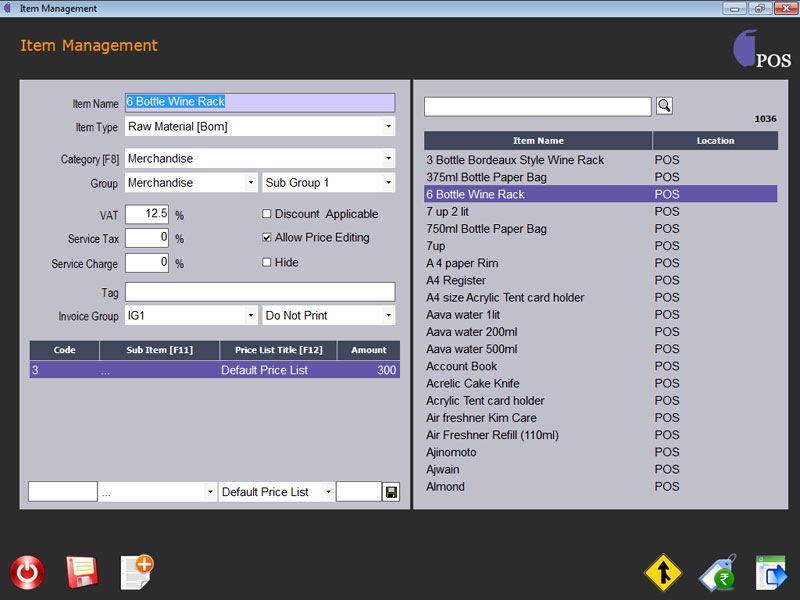800x600 pixels.
Task: Click the spreadsheet export icon
Action: tap(771, 573)
